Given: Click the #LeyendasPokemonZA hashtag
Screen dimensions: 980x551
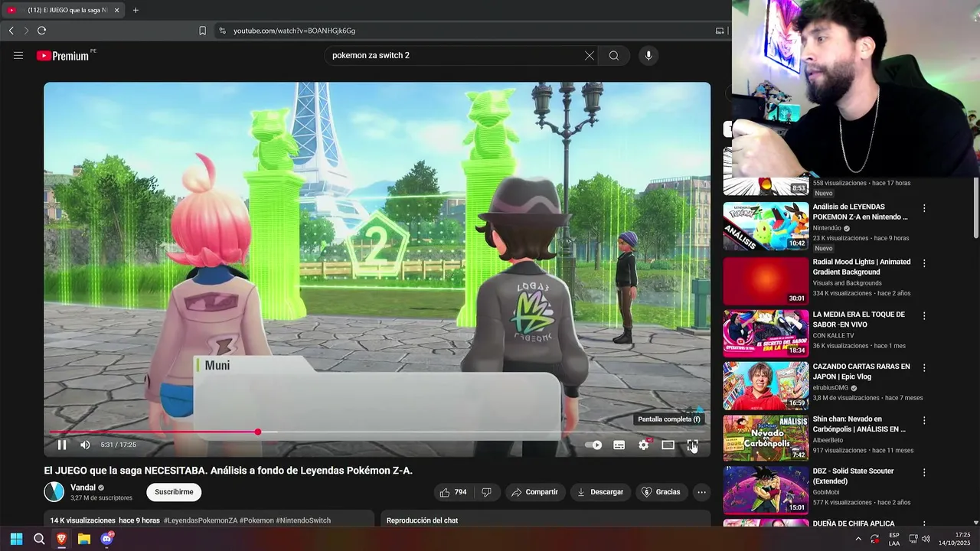Looking at the screenshot, I should [x=200, y=520].
